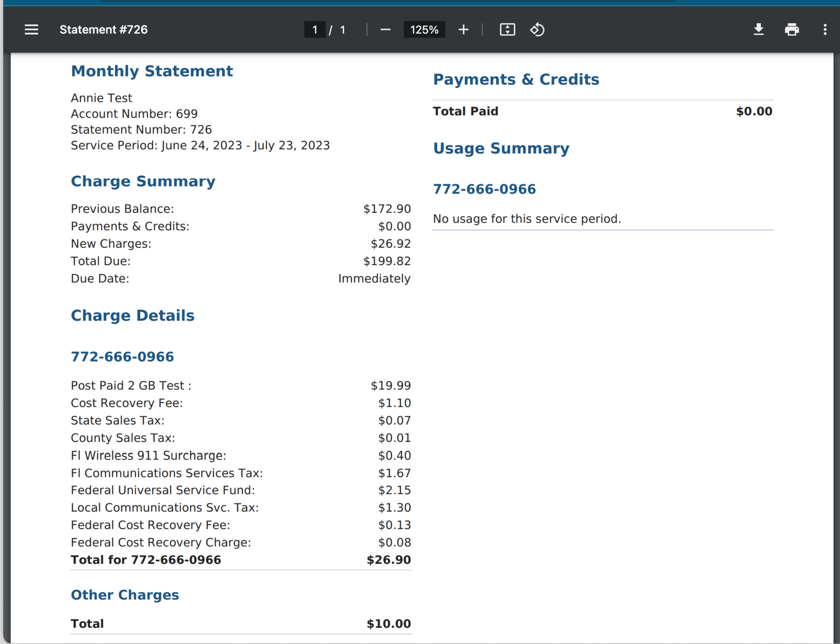
Task: Open the PDF sidebar menu
Action: [31, 29]
